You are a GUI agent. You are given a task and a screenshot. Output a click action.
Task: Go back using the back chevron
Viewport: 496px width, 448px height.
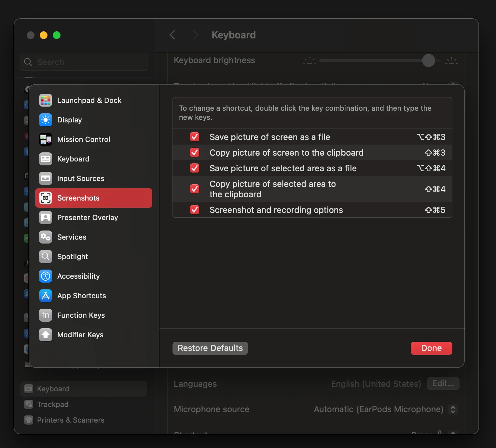(172, 35)
